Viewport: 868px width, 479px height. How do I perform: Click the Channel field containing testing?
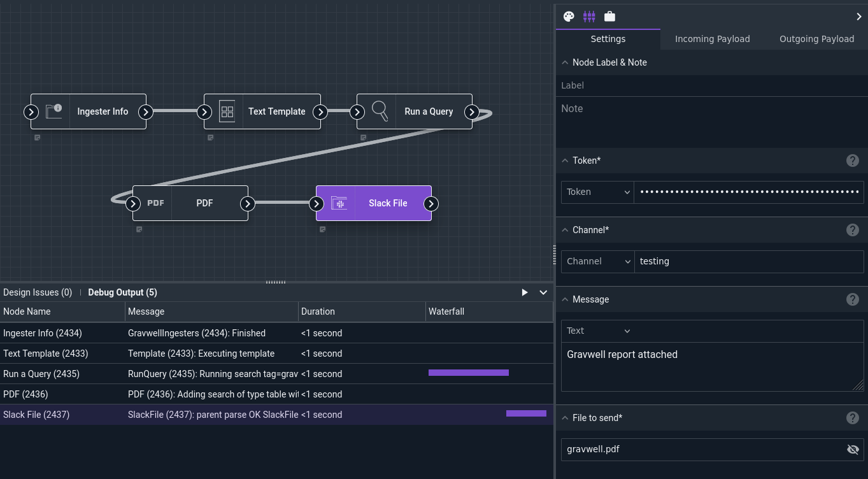click(x=749, y=261)
